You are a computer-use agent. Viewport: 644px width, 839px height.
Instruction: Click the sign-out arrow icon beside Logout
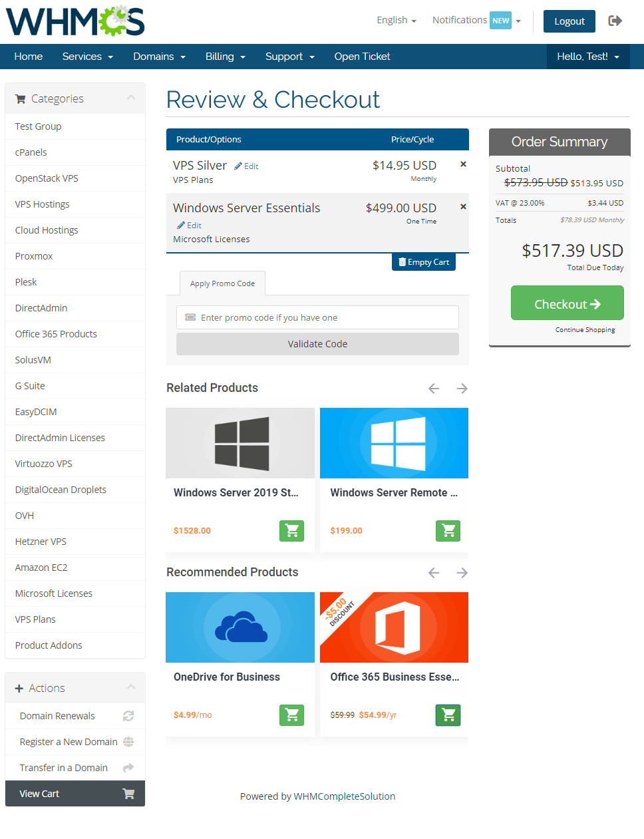(x=615, y=21)
